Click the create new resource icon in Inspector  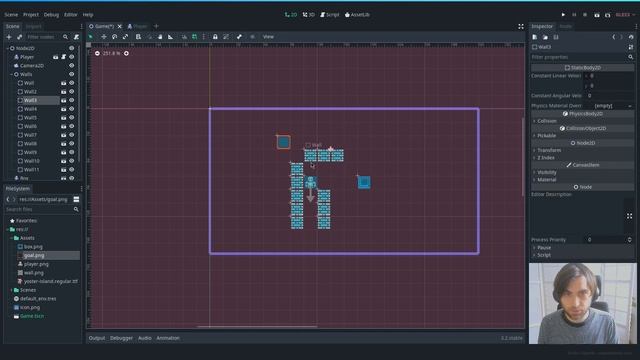pos(535,37)
